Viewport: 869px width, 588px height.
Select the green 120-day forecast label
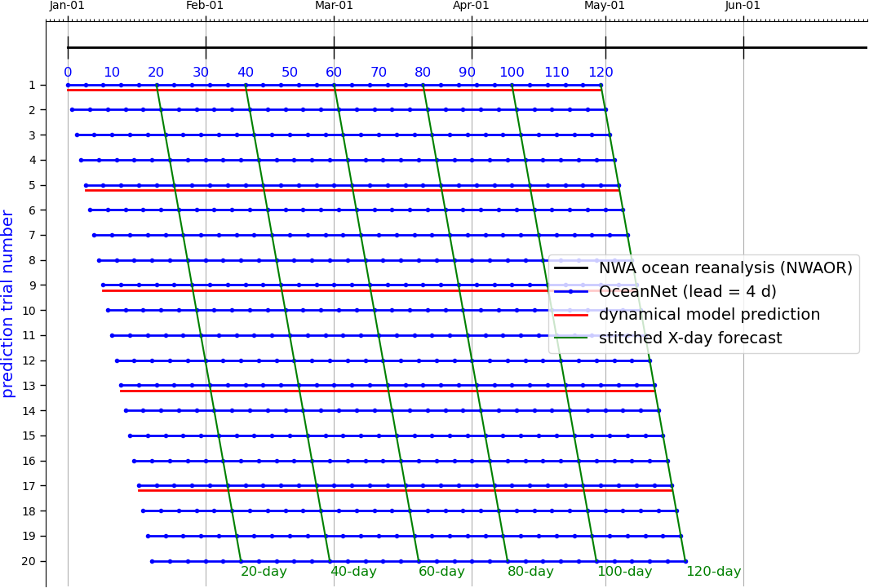point(713,572)
